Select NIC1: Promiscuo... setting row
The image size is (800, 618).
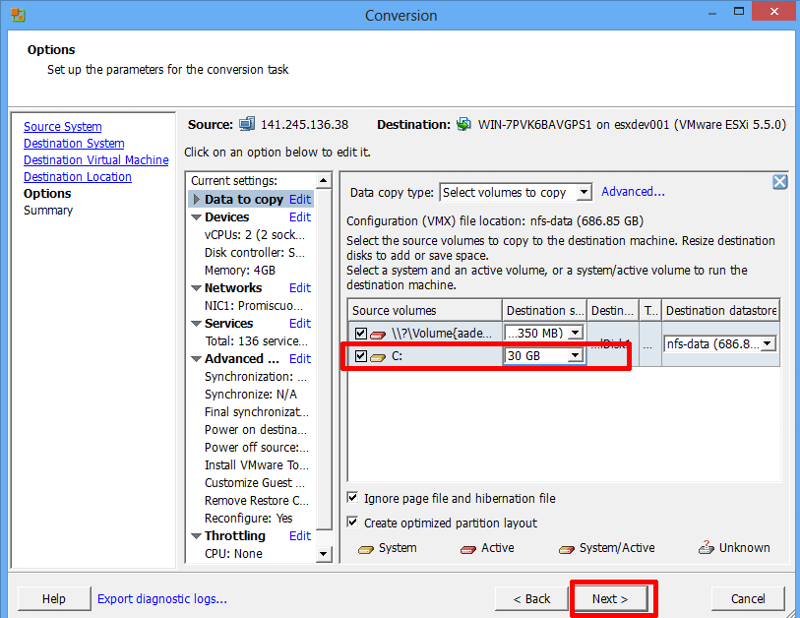254,306
